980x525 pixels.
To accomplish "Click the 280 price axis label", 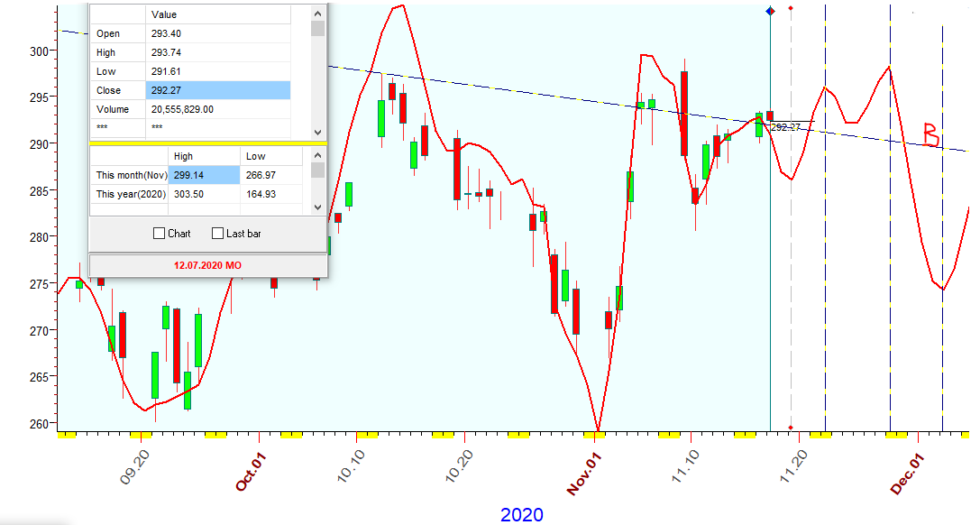I will coord(39,237).
